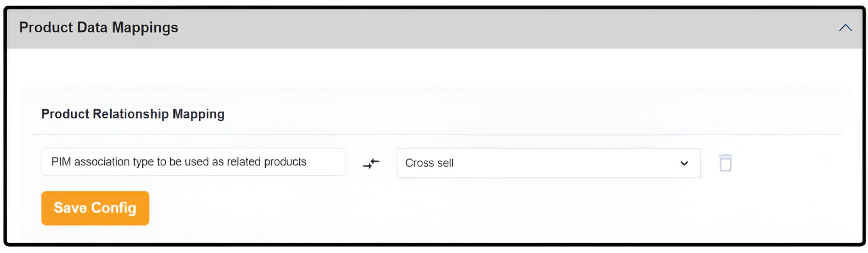Click the swap arrows between mapping fields
The image size is (868, 253).
[371, 163]
